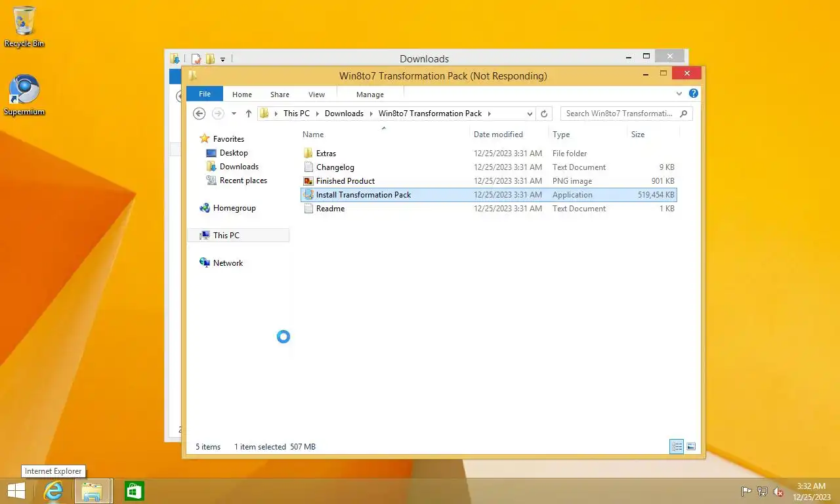Click the Forward navigation arrow
Screen dimensions: 840x504
point(218,114)
